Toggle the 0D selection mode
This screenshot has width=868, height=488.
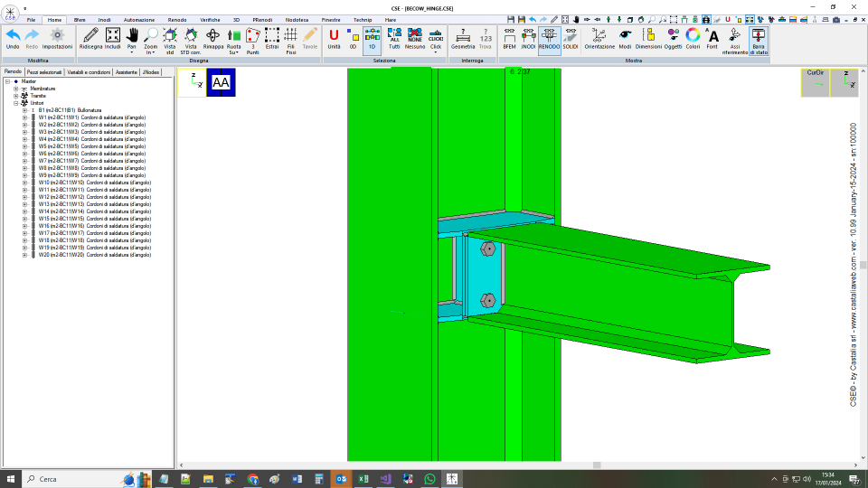[x=353, y=39]
